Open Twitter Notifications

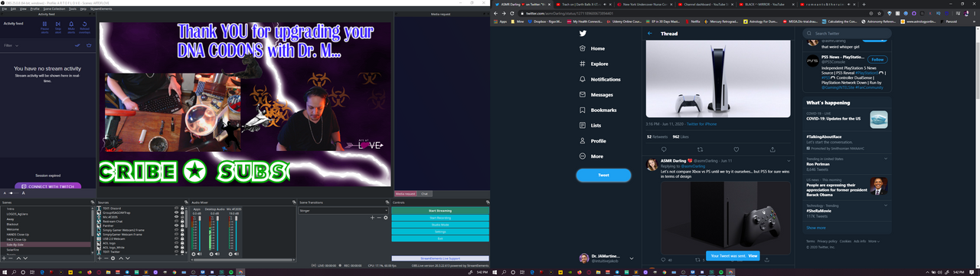(x=601, y=79)
